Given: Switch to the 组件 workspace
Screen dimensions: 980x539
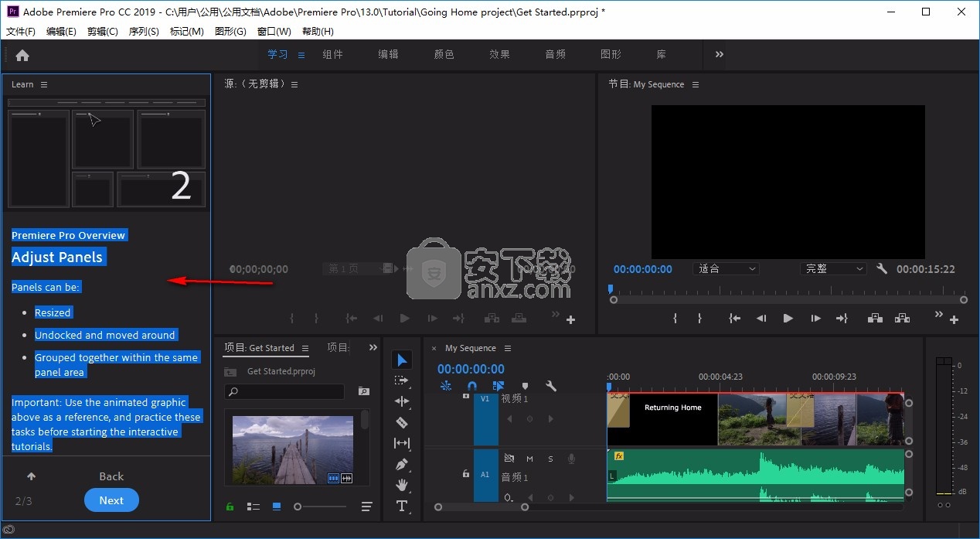Looking at the screenshot, I should 333,54.
